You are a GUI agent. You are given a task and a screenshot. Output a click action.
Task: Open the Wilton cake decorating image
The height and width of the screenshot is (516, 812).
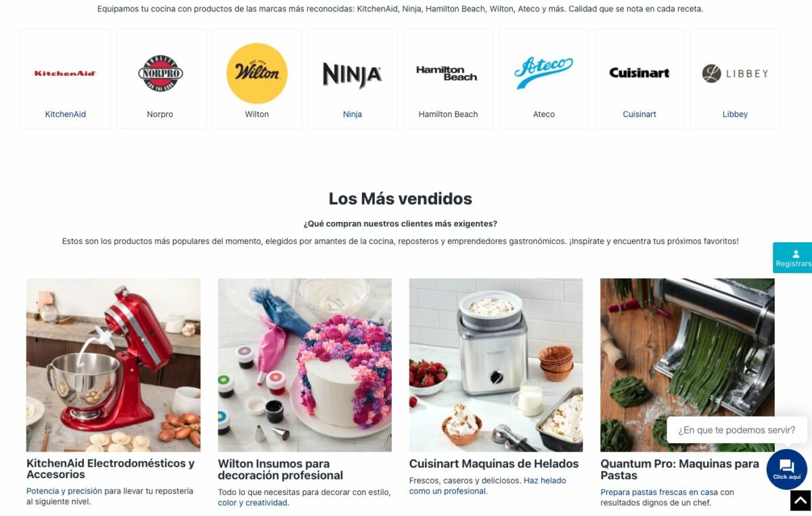(304, 365)
